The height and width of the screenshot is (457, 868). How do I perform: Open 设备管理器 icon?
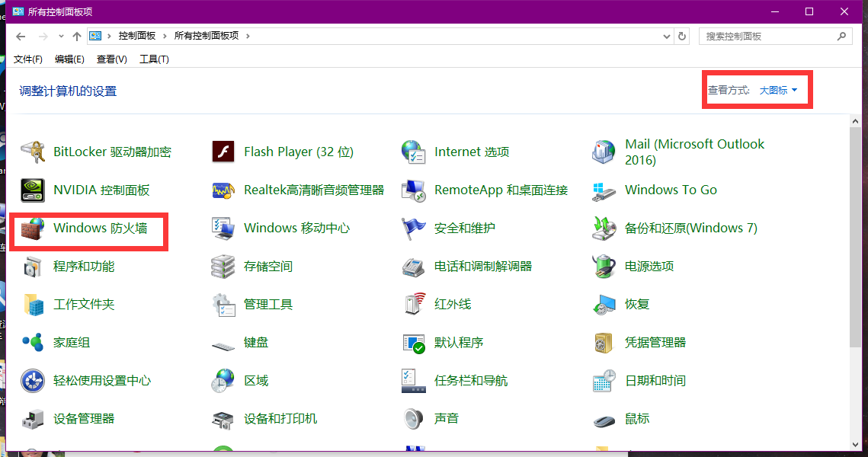33,419
